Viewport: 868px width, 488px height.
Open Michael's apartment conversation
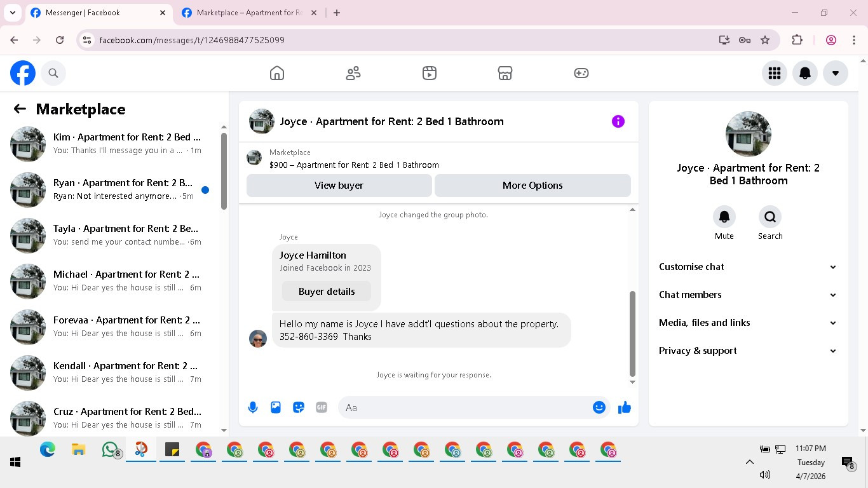click(111, 281)
